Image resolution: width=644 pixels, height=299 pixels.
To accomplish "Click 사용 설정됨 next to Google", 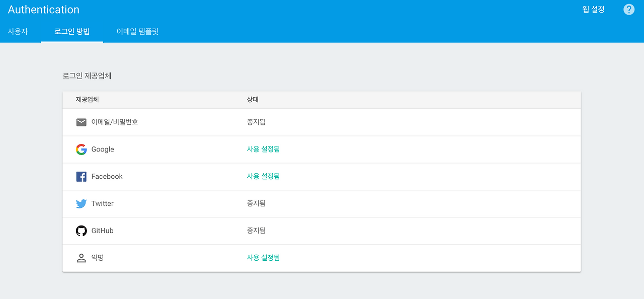I will click(x=263, y=149).
